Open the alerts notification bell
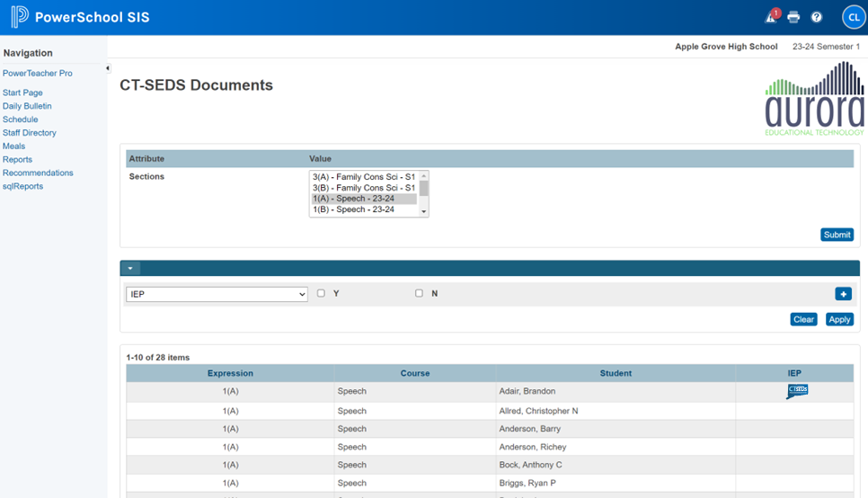This screenshot has width=868, height=498. 771,17
